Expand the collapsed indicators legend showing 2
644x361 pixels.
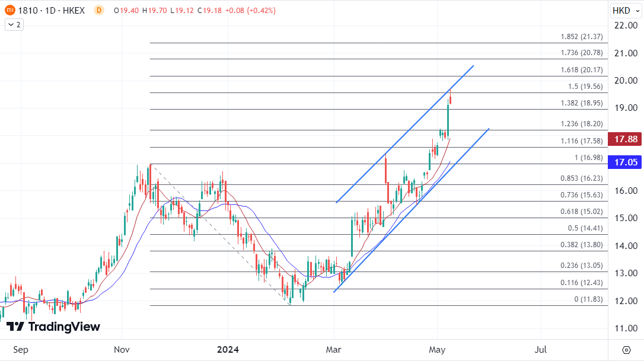(x=14, y=24)
